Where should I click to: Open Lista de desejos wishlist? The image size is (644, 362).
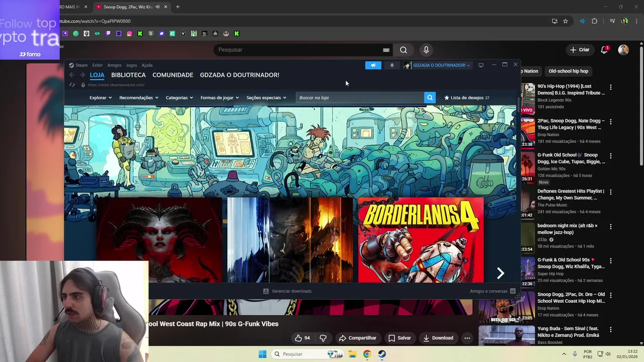pyautogui.click(x=466, y=98)
